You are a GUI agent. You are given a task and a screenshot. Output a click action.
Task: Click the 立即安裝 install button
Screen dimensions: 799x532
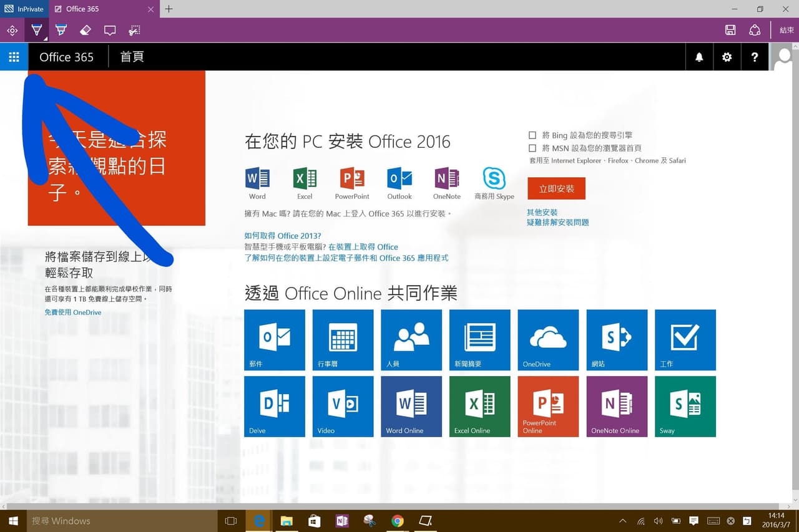556,188
